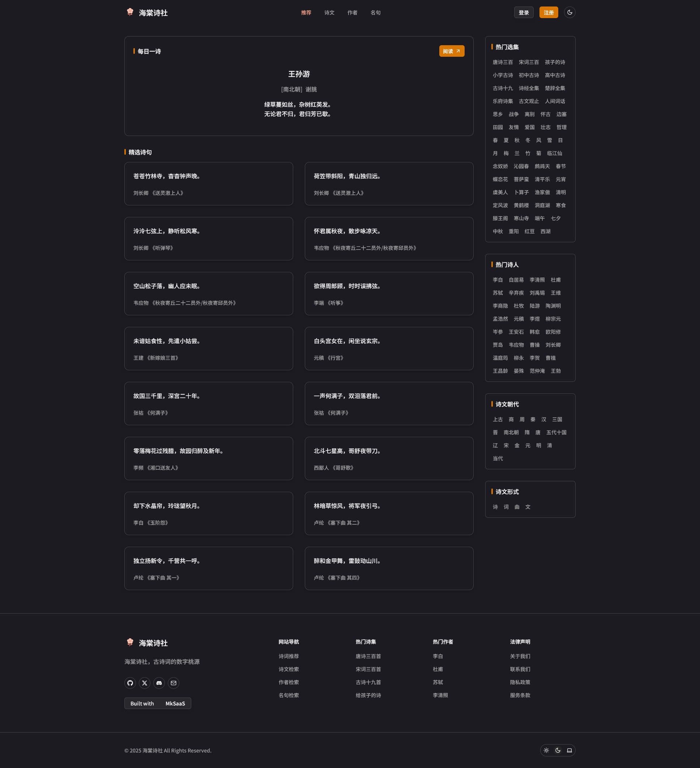Open the GitHub icon in the footer
Image resolution: width=700 pixels, height=768 pixels.
pos(130,683)
